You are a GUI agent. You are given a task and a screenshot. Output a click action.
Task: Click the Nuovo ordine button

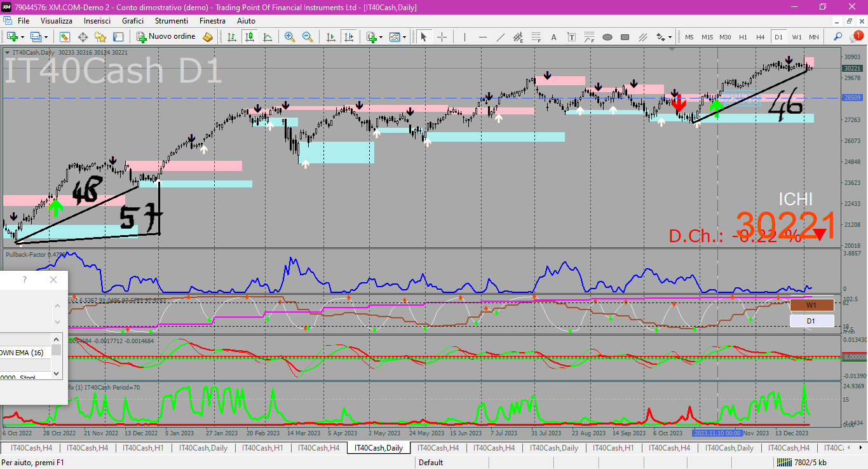166,37
